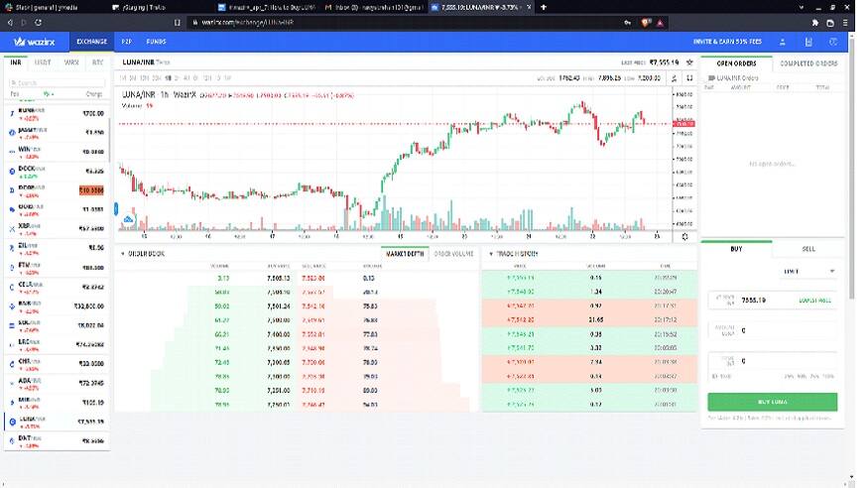Open the LIMIT order type dropdown
Screen dimensions: 868x488
[809, 271]
